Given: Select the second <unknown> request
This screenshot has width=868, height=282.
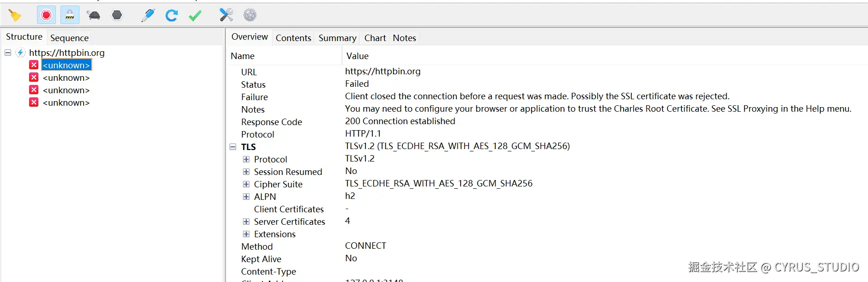Looking at the screenshot, I should pyautogui.click(x=66, y=78).
